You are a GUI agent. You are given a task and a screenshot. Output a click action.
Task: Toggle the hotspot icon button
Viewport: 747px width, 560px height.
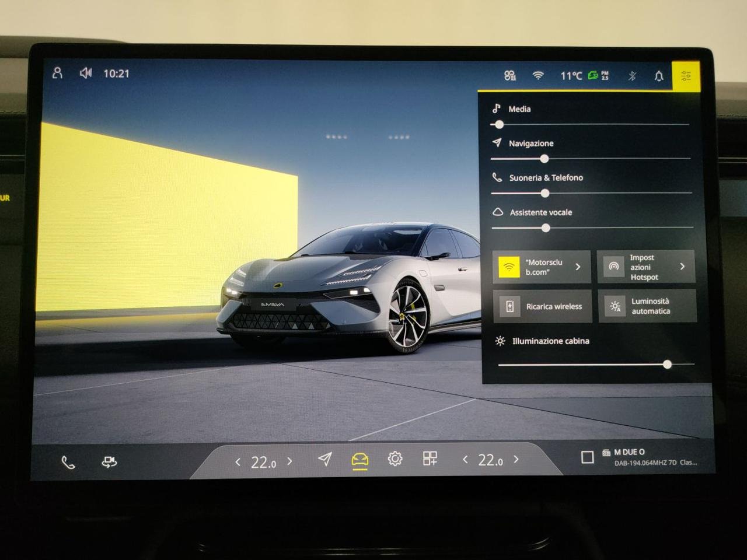tap(613, 267)
